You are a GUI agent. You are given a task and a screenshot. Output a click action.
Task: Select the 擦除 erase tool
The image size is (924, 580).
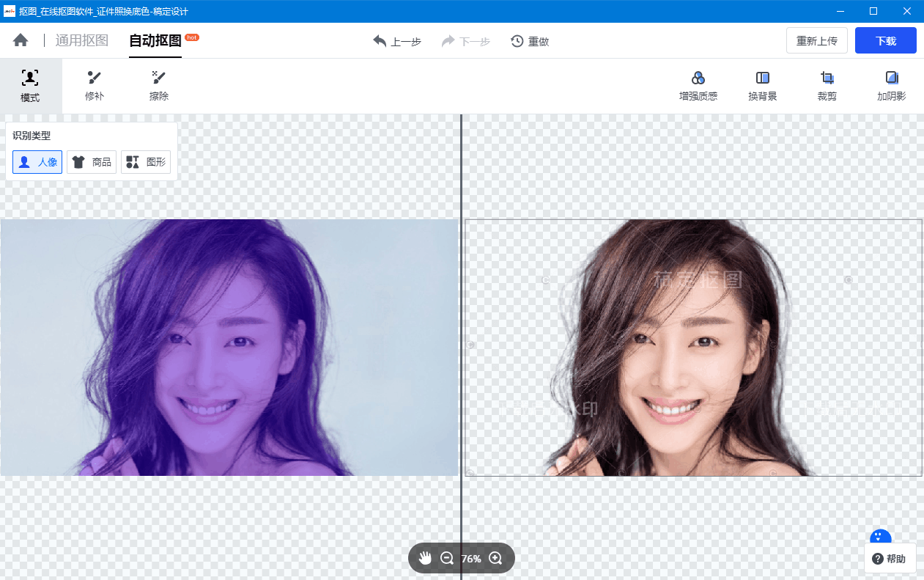(x=159, y=86)
